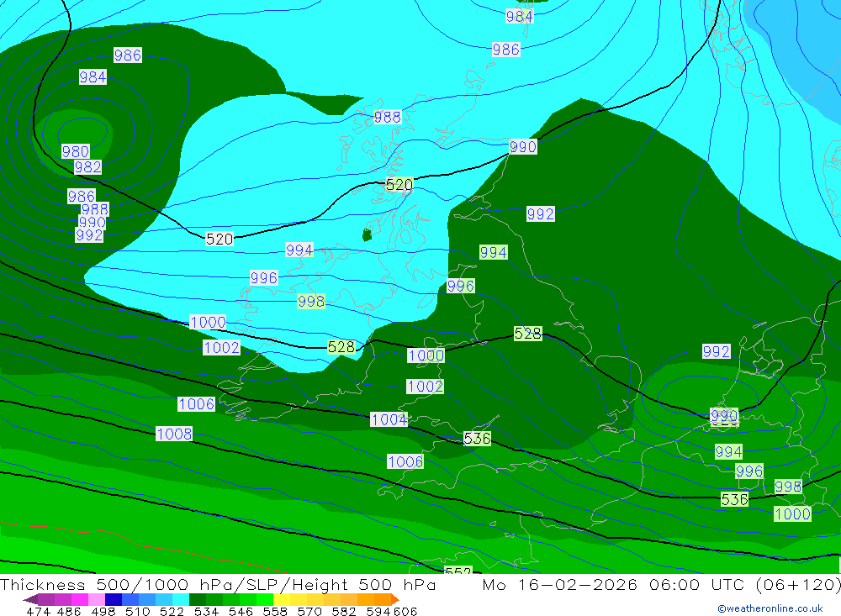The image size is (841, 616).
Task: Click the date text 'Mo 16-02-2026'
Action: tap(559, 584)
